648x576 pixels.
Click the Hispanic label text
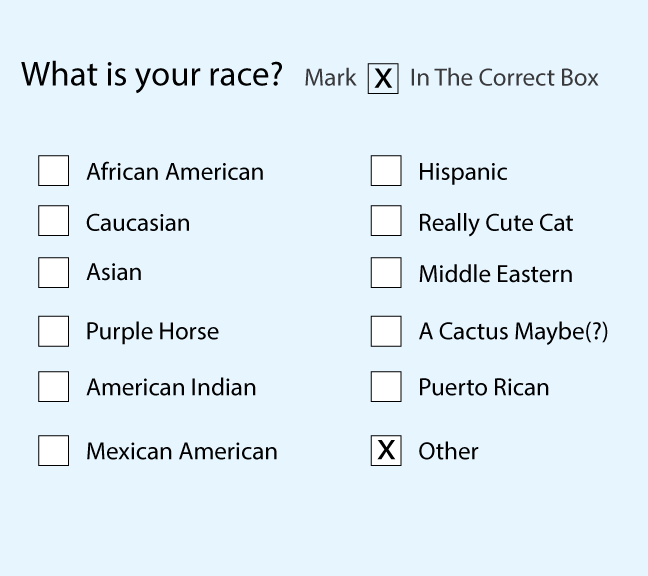[462, 172]
